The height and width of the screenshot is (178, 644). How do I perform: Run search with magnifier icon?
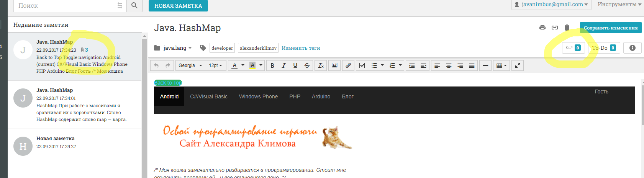click(x=134, y=5)
